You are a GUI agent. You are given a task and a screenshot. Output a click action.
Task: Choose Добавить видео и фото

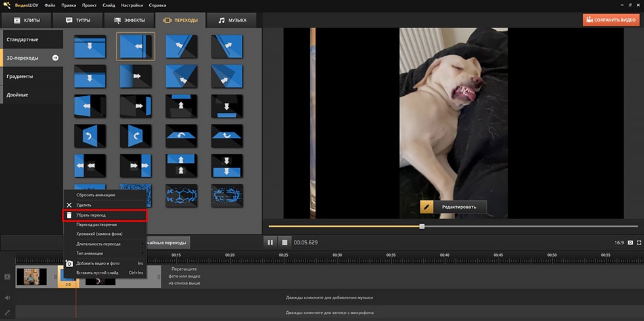click(x=104, y=263)
